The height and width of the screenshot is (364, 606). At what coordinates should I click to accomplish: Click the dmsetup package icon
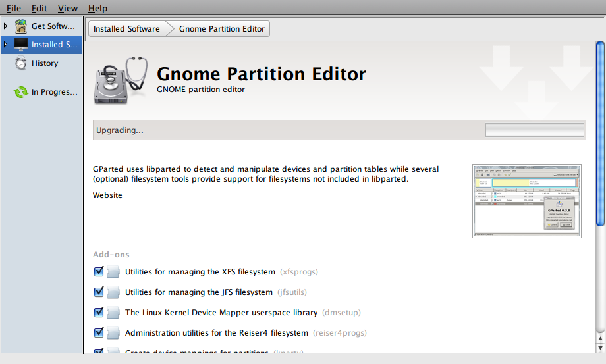click(x=113, y=313)
